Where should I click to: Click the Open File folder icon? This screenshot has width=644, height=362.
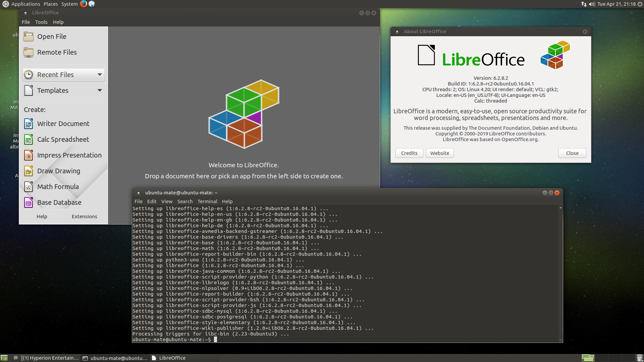click(29, 37)
